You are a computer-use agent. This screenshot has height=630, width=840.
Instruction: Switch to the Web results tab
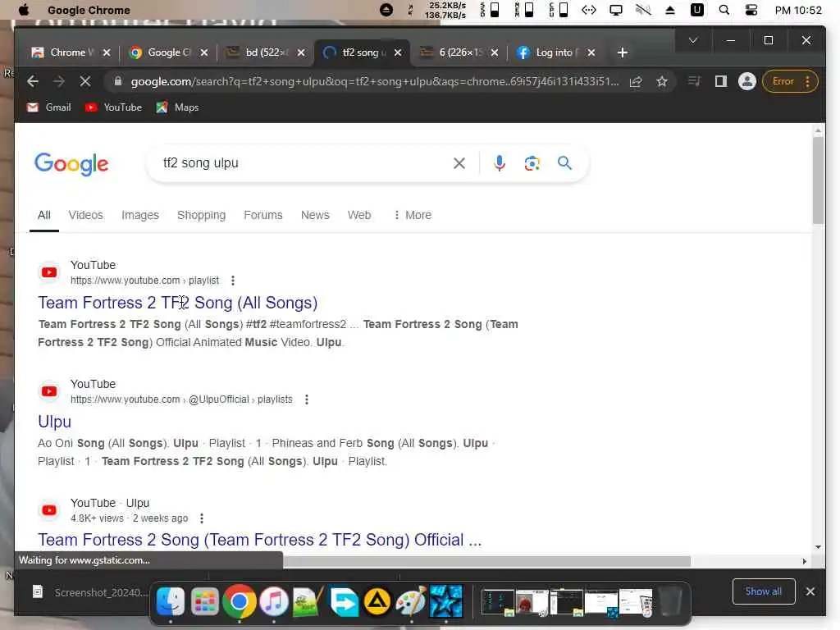point(359,215)
